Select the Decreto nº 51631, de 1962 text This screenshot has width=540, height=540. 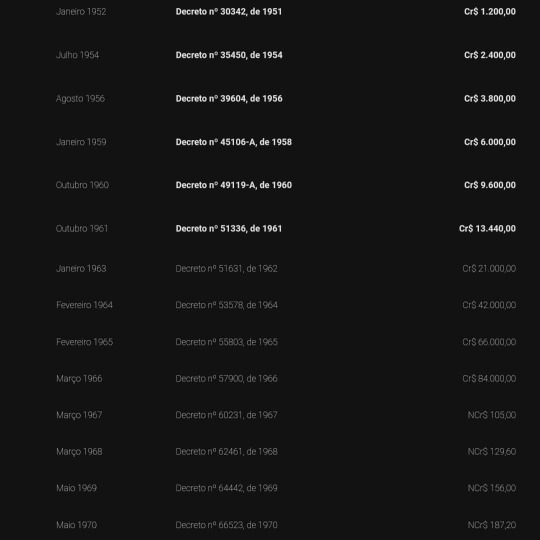pos(226,269)
